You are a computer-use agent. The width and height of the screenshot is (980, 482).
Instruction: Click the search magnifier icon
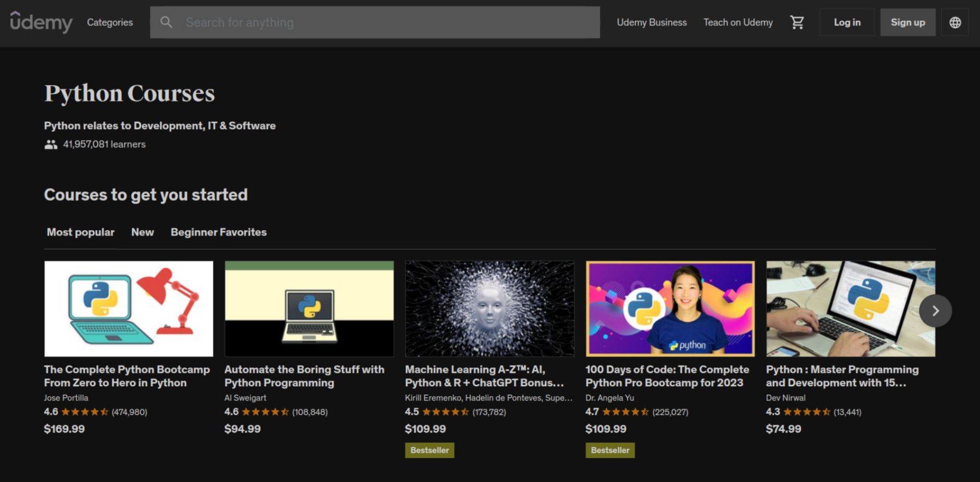point(166,22)
